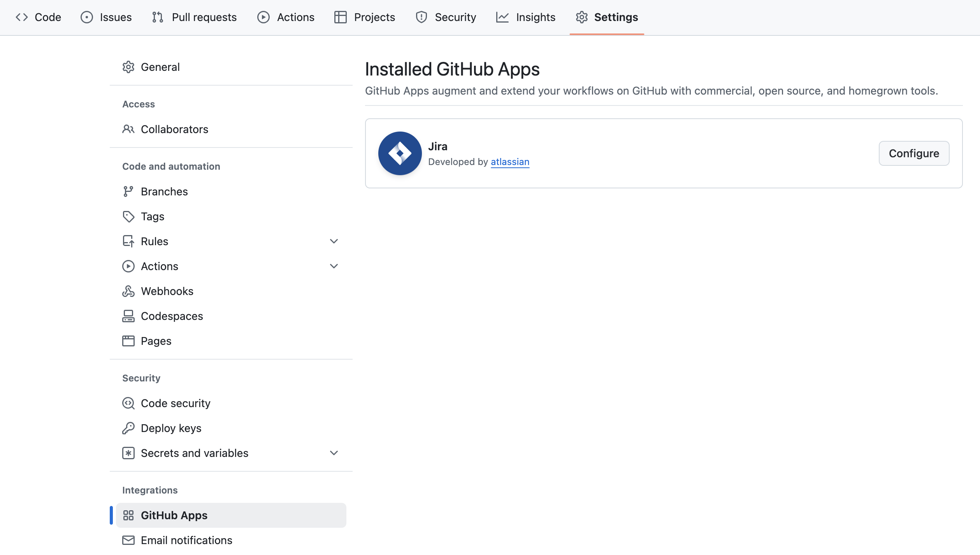Click the Email notifications envelope icon
Viewport: 980px width, 555px height.
click(x=128, y=540)
